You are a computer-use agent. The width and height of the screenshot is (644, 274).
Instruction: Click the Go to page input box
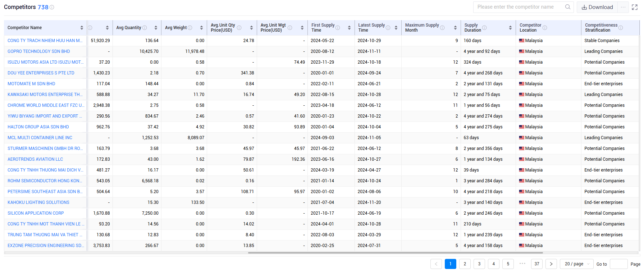click(x=618, y=264)
